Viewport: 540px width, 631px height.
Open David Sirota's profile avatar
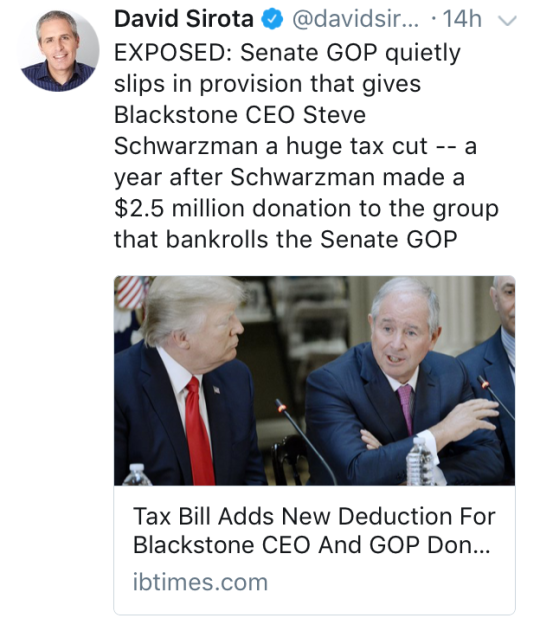click(59, 51)
